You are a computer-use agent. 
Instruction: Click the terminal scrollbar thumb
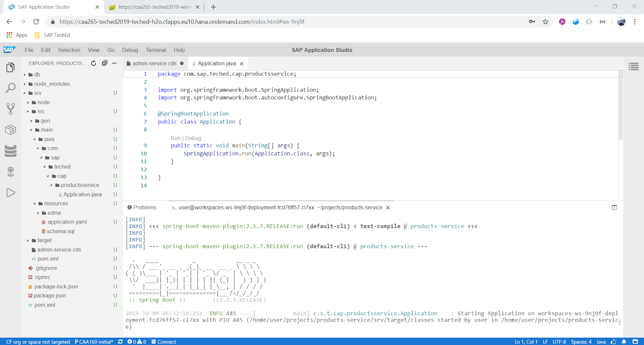[620, 322]
